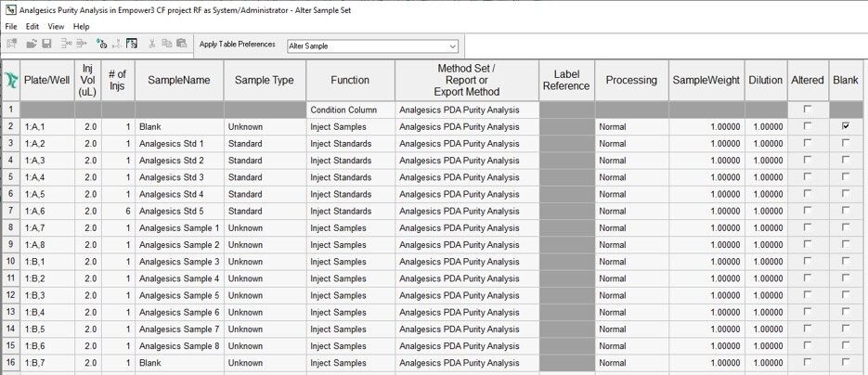Click the Analgesics Std 1 sample name
The height and width of the screenshot is (375, 868).
click(179, 143)
